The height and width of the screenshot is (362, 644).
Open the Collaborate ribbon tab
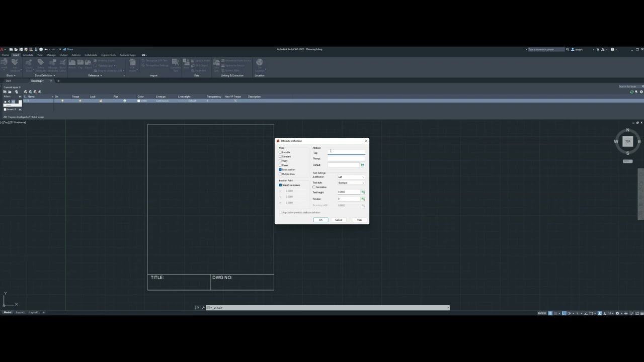coord(91,55)
